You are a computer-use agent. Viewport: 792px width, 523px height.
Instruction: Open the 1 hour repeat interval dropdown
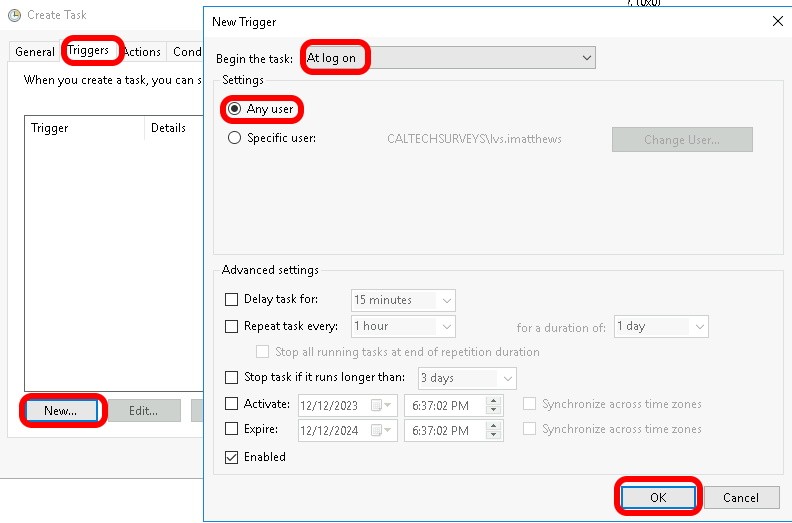tap(446, 326)
